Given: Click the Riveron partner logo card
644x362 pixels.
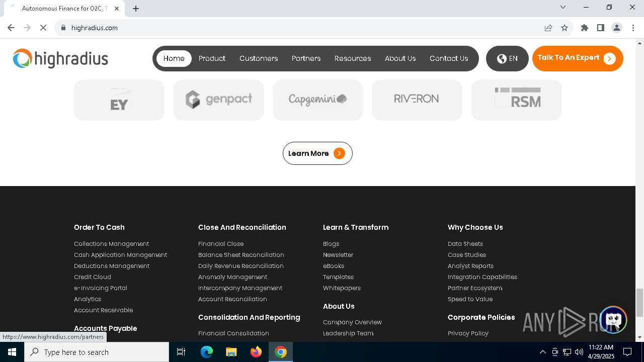Looking at the screenshot, I should click(417, 100).
